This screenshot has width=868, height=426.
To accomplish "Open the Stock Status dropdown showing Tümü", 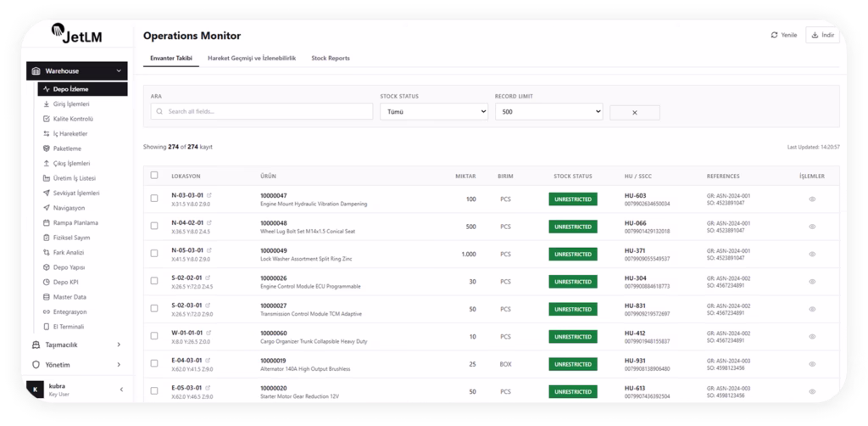I will pyautogui.click(x=433, y=112).
